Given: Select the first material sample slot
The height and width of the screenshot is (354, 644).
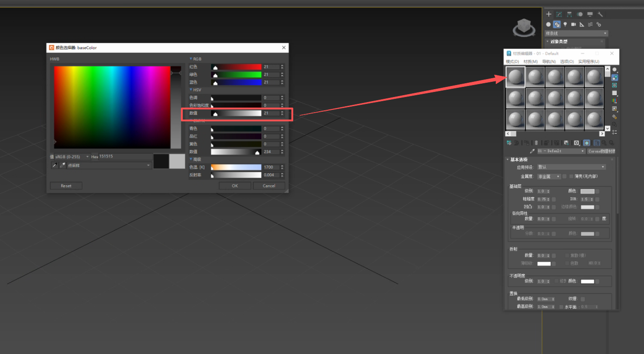Looking at the screenshot, I should [516, 77].
